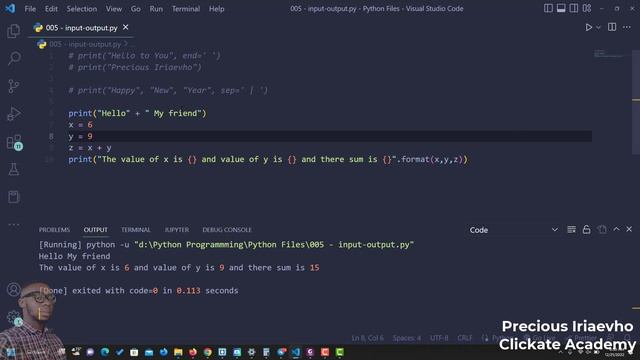Close the output panel

[x=629, y=229]
